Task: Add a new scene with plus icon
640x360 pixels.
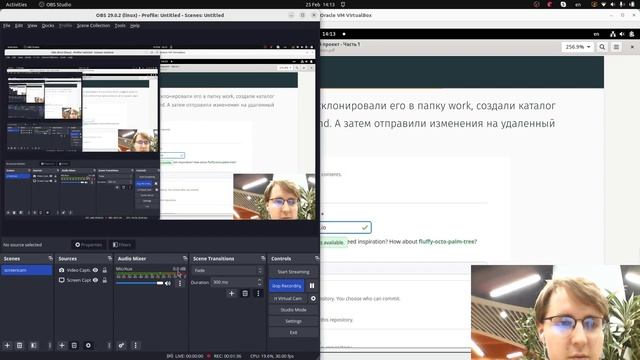Action: pyautogui.click(x=7, y=345)
